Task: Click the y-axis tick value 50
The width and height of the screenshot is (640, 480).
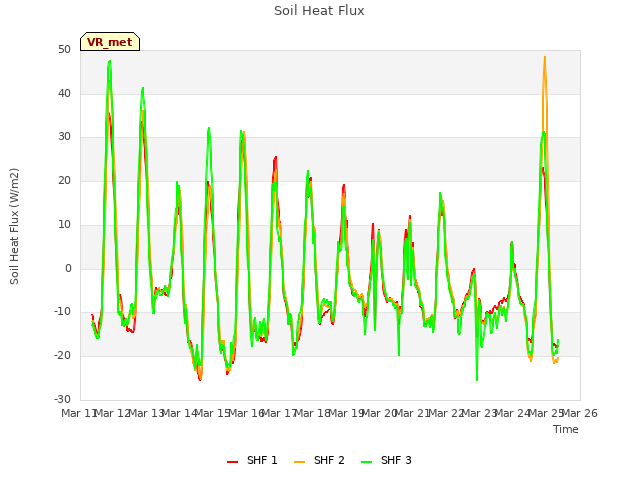Action: 64,50
